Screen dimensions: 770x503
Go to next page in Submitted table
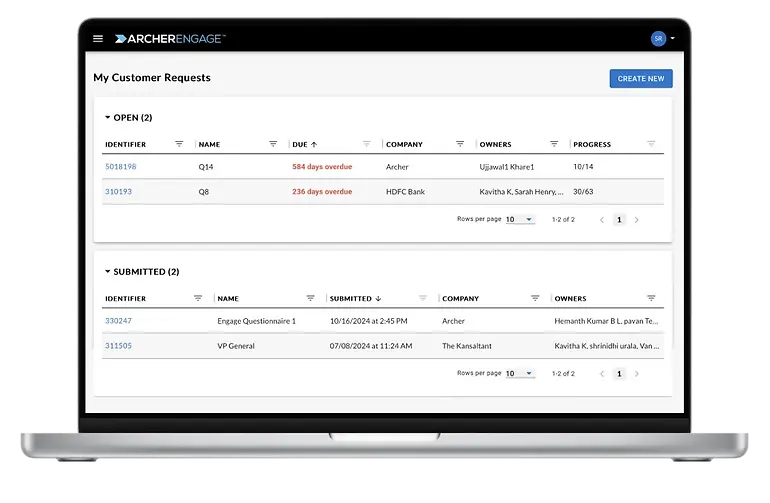(637, 374)
